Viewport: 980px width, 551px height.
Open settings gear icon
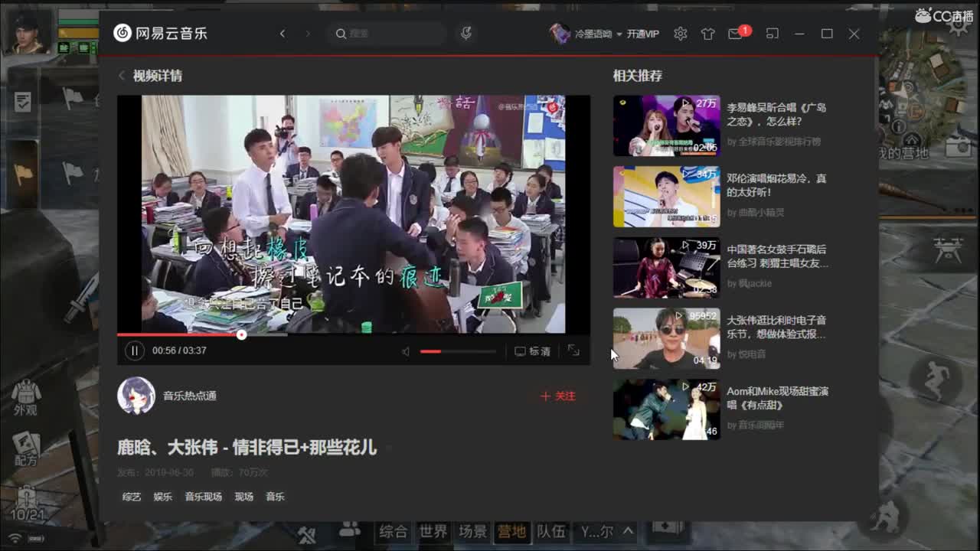[680, 34]
